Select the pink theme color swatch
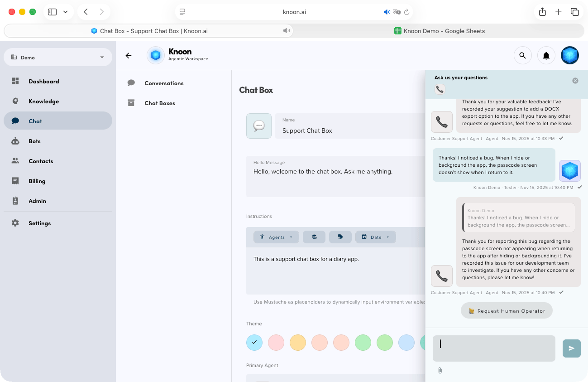 [x=276, y=343]
